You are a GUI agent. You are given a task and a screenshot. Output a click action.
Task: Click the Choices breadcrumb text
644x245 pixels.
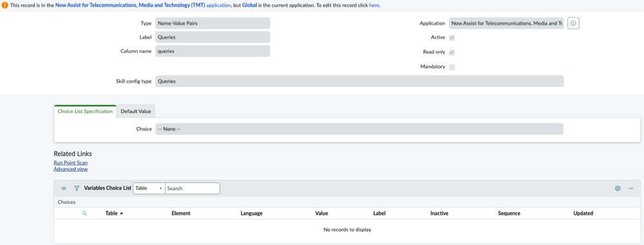click(x=66, y=202)
